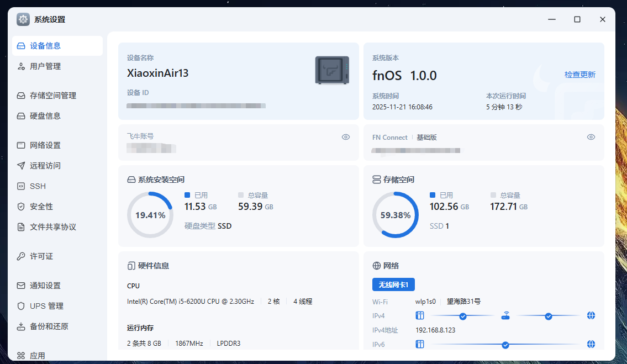Click the gray 总容量 swatch under 存储空间

pyautogui.click(x=493, y=195)
